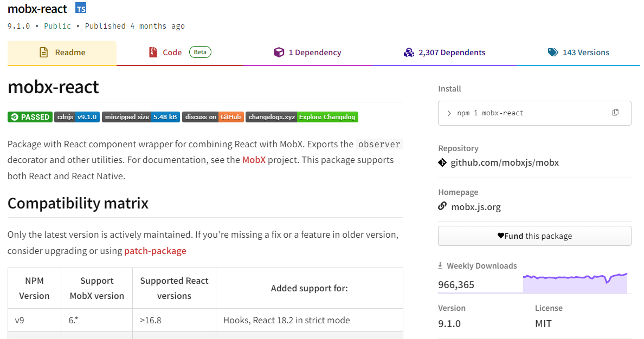Click the weekly downloads sparkline chart
The image size is (644, 339).
click(575, 283)
